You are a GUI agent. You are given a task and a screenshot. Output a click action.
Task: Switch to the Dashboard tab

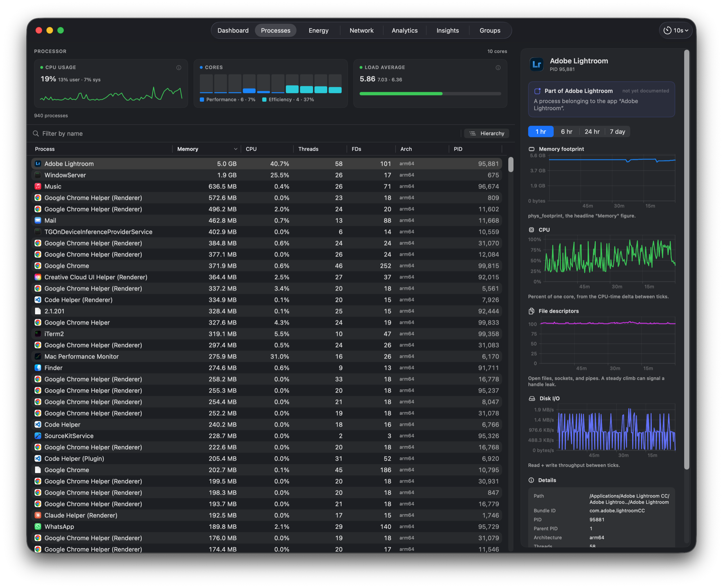[x=233, y=30]
